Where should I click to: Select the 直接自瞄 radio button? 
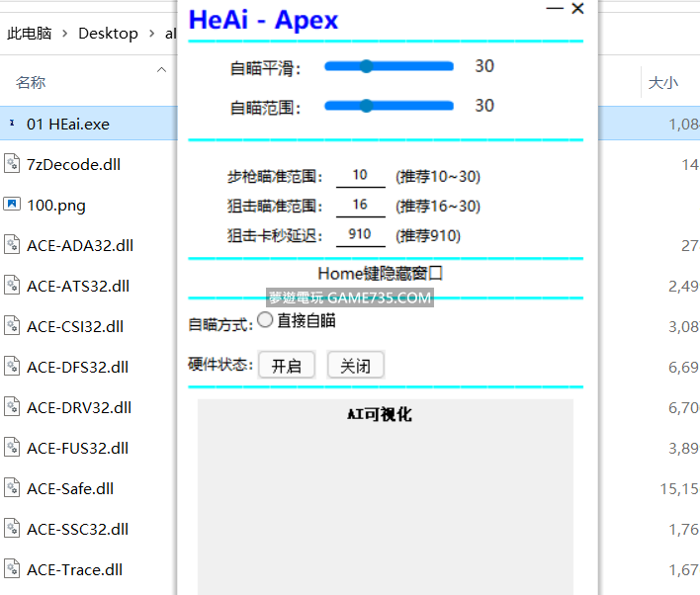coord(265,320)
